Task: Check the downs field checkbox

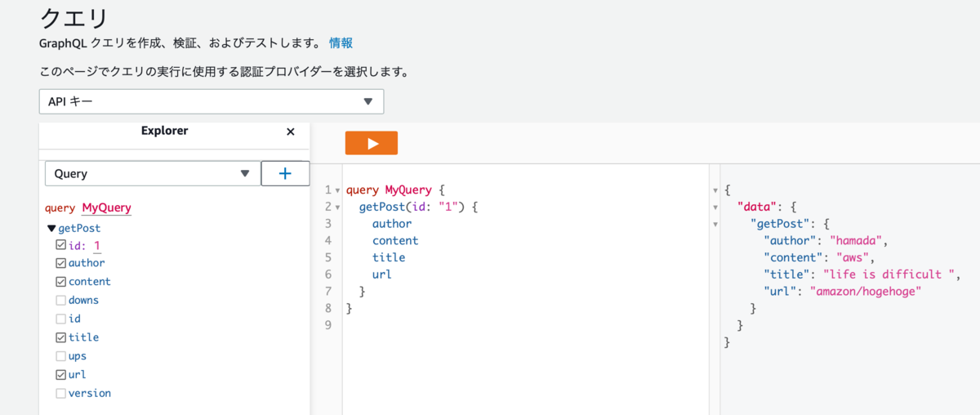Action: coord(61,300)
